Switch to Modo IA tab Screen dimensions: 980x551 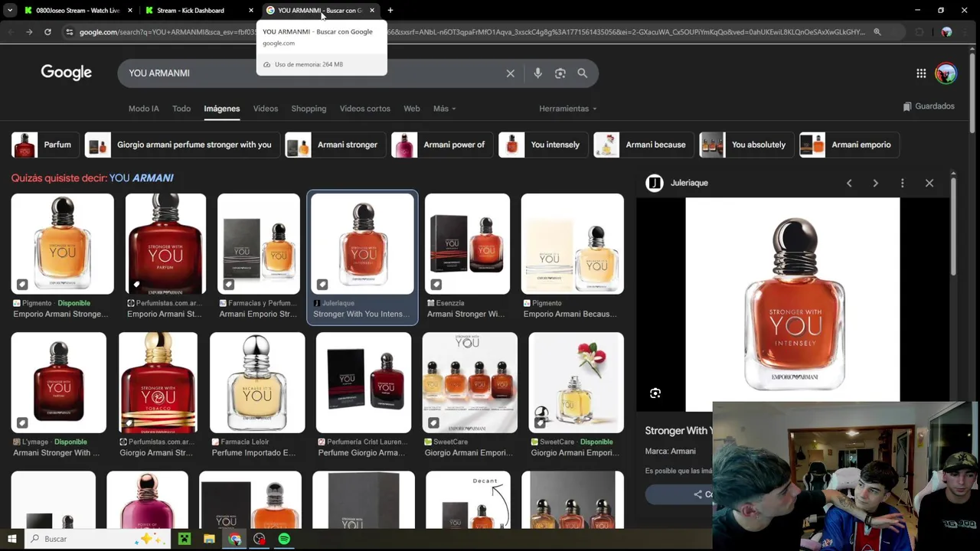(144, 109)
